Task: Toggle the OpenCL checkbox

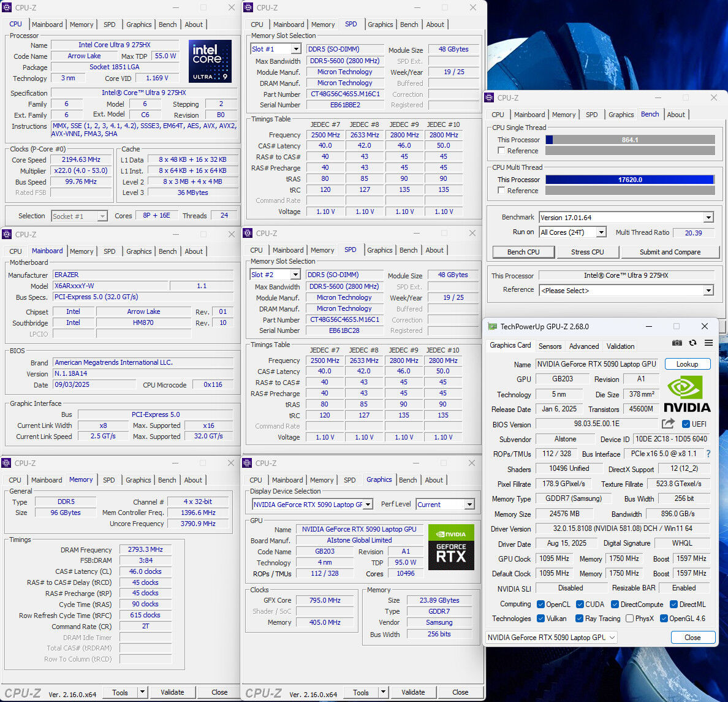Action: (x=540, y=604)
